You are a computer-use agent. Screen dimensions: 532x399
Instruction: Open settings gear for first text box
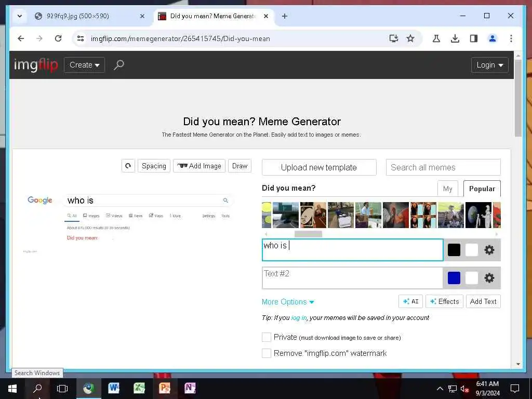[x=489, y=250]
